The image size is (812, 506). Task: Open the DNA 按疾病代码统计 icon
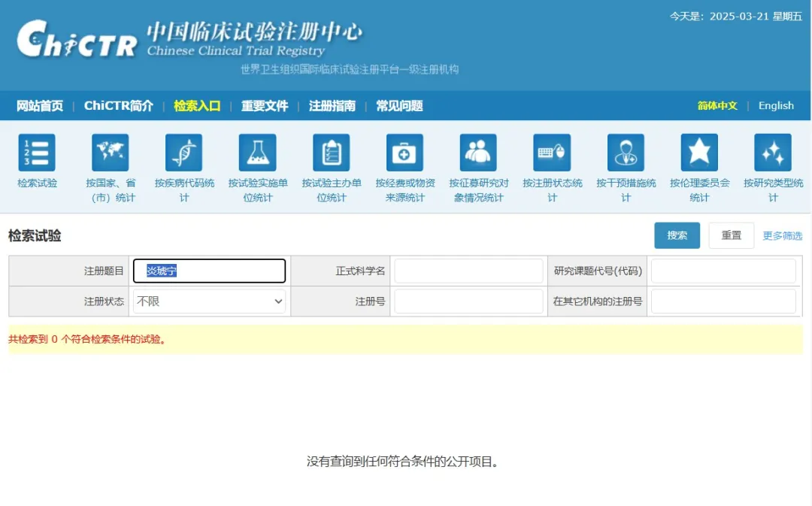click(x=184, y=153)
